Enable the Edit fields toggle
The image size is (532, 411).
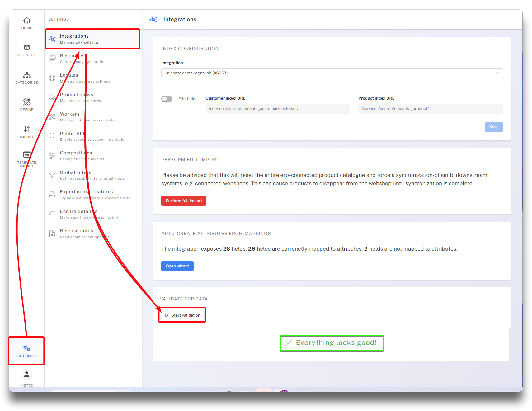tap(167, 99)
